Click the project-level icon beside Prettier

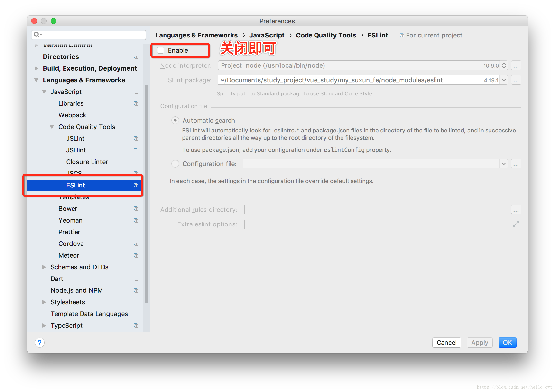pyautogui.click(x=136, y=232)
